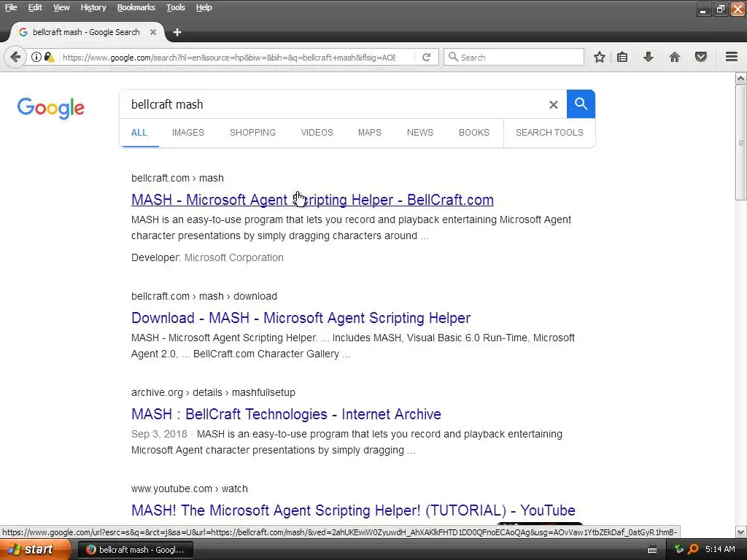Click breadcrumb archive.org › details › mashfullsetup
The width and height of the screenshot is (747, 560).
[214, 392]
